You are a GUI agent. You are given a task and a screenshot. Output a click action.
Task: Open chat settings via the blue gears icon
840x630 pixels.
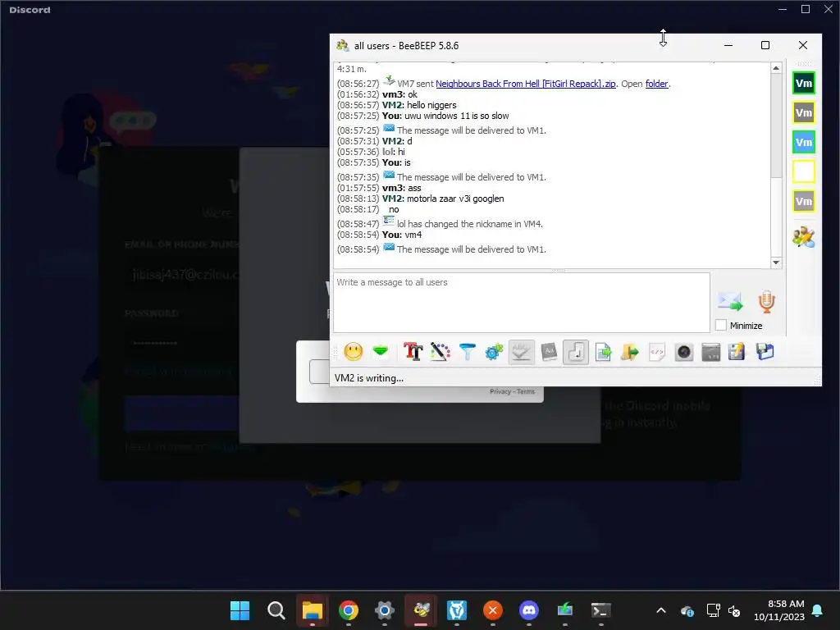(494, 352)
